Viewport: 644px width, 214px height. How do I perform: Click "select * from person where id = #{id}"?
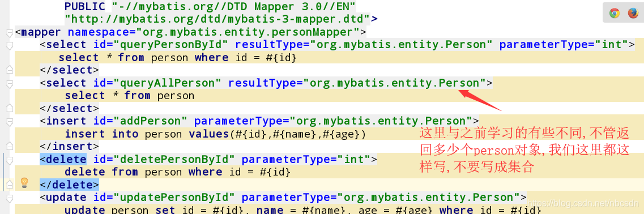(x=177, y=58)
